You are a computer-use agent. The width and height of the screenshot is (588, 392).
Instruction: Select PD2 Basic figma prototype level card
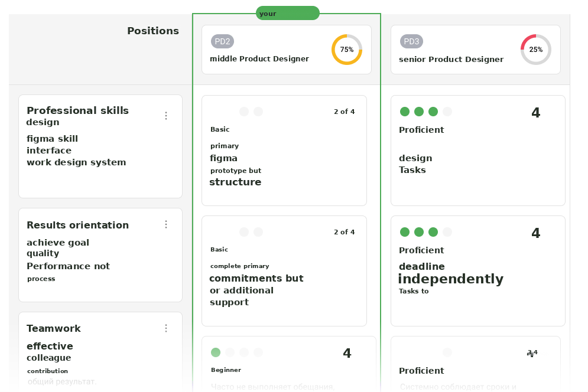(284, 151)
